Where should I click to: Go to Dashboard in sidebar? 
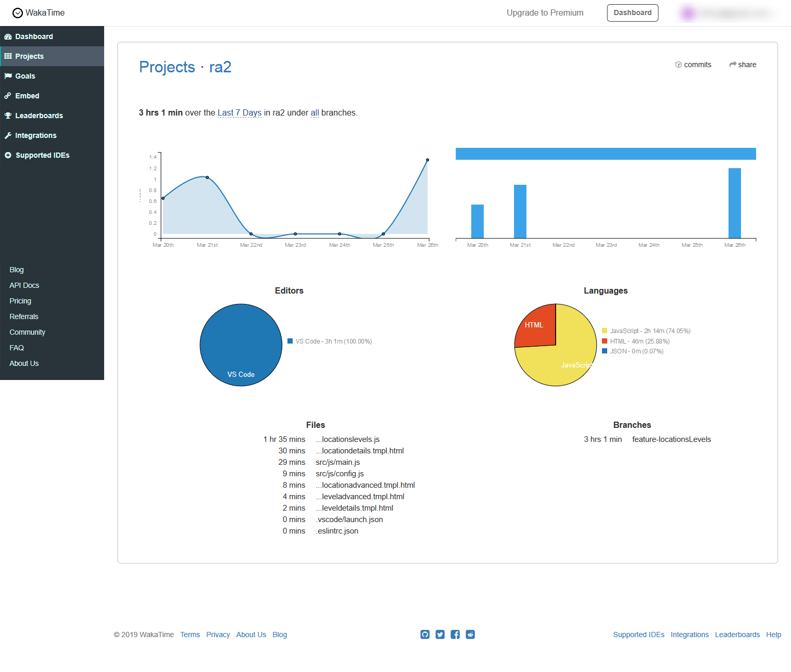click(52, 36)
